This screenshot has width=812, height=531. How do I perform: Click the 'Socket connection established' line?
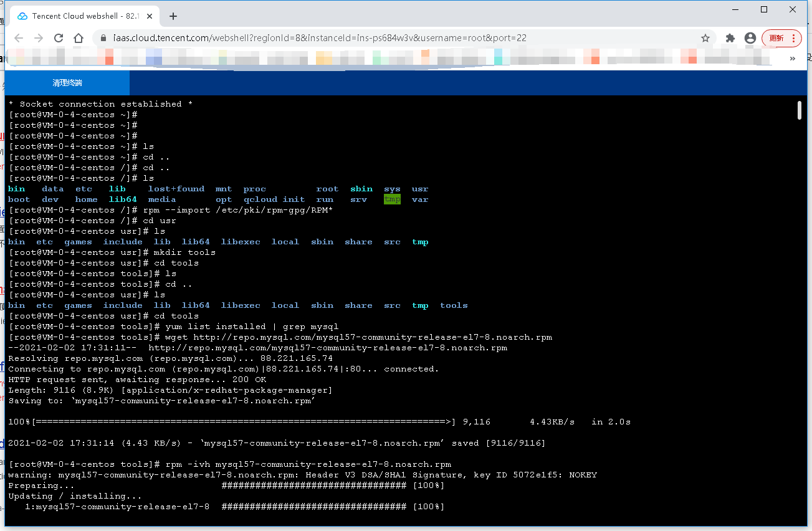tap(100, 104)
